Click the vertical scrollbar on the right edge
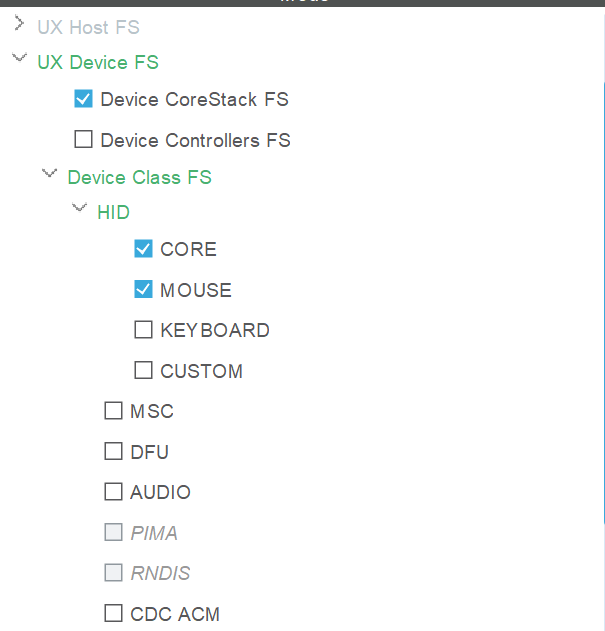The height and width of the screenshot is (631, 605). point(602,300)
